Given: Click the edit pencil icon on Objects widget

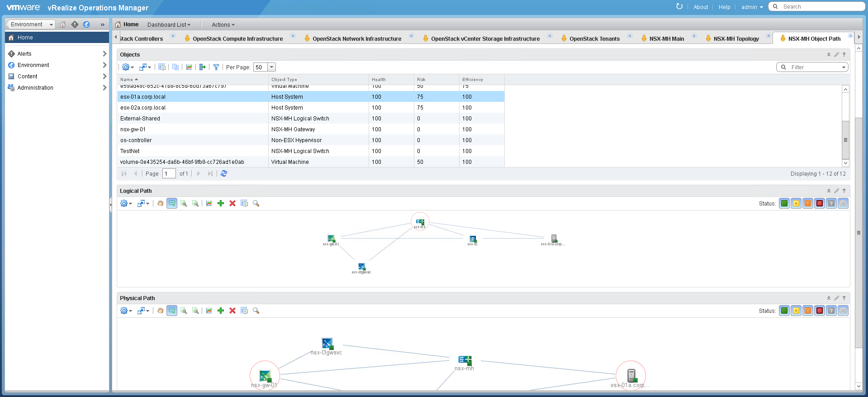Looking at the screenshot, I should [x=836, y=55].
